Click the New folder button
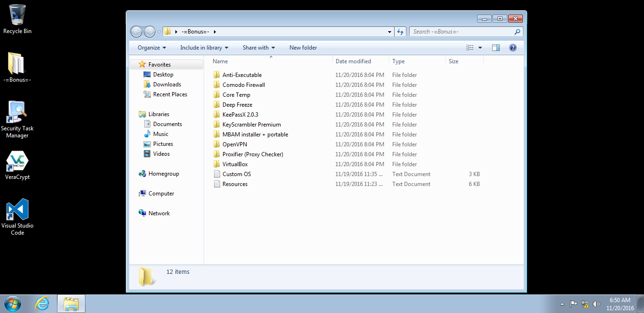 (x=303, y=48)
